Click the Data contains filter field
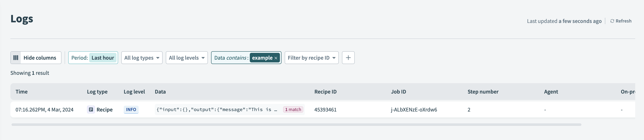Viewport: 644px width, 140px height. point(246,58)
